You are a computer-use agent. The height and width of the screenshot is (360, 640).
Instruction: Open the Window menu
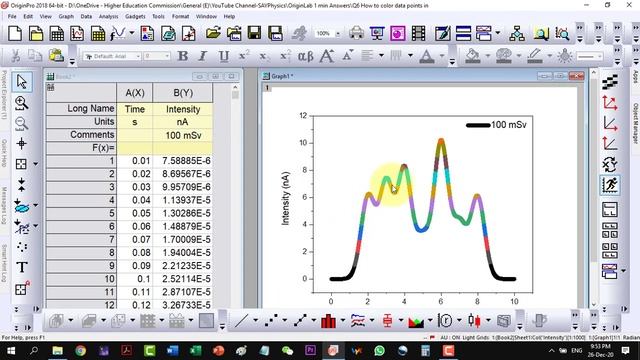pos(206,16)
